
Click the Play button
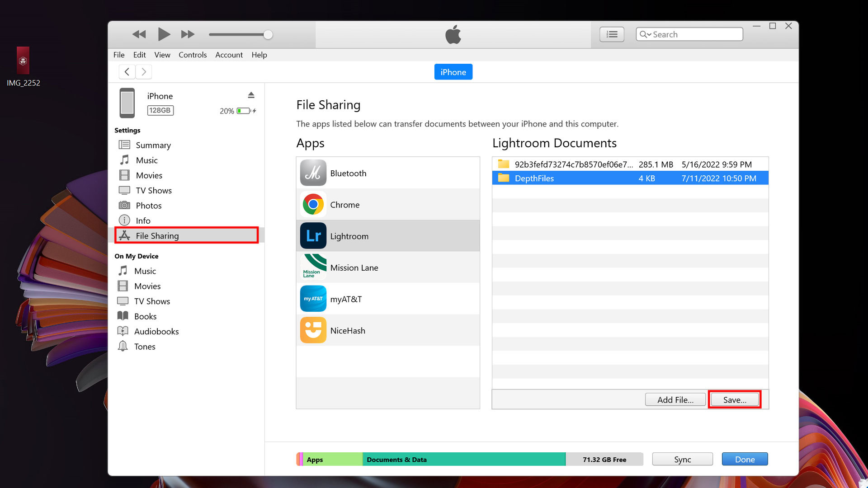(x=164, y=34)
